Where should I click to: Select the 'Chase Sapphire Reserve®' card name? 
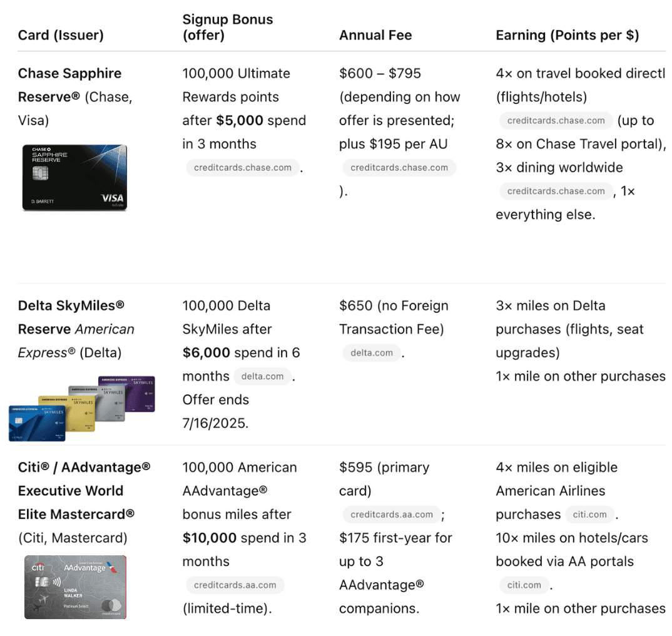(x=69, y=85)
